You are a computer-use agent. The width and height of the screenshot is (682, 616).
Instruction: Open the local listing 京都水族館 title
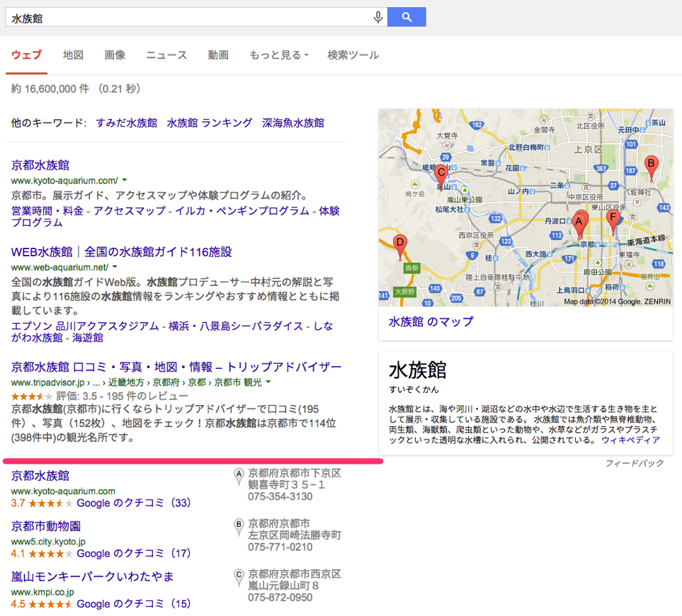tap(40, 476)
